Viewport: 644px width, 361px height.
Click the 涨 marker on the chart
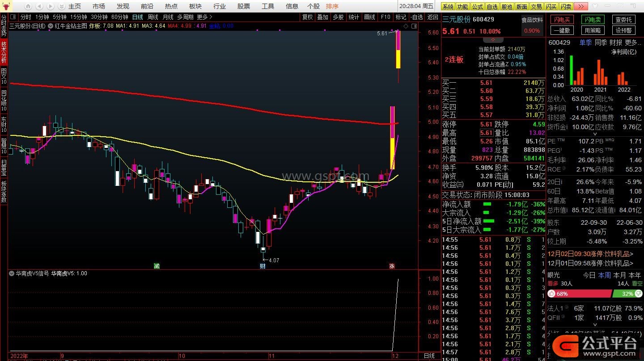point(392,266)
